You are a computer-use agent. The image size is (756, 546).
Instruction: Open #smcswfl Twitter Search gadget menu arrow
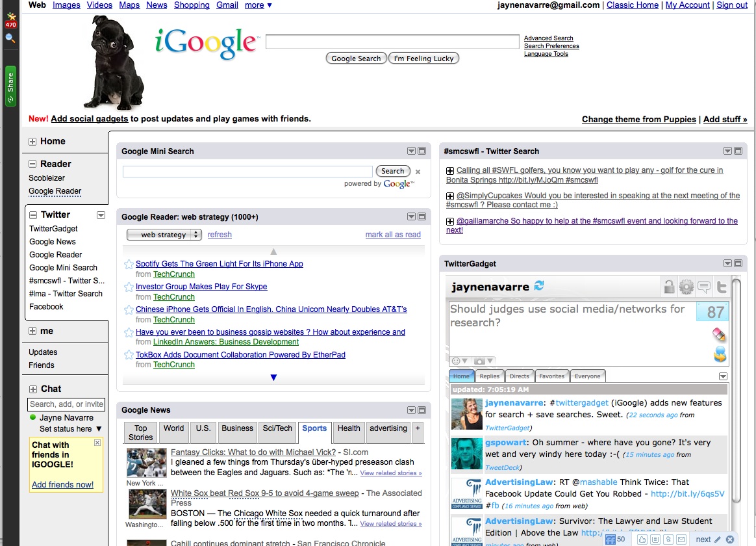tap(727, 151)
